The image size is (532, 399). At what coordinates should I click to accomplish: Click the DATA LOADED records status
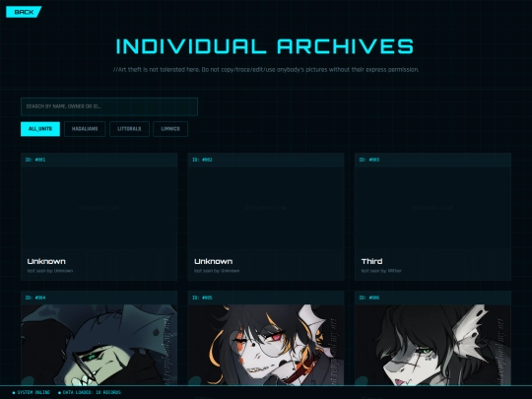90,392
